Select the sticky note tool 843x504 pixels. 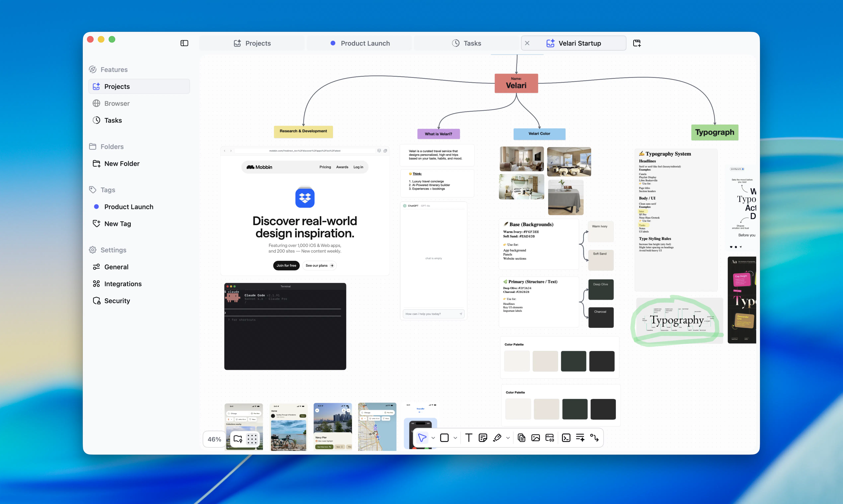[x=483, y=438]
